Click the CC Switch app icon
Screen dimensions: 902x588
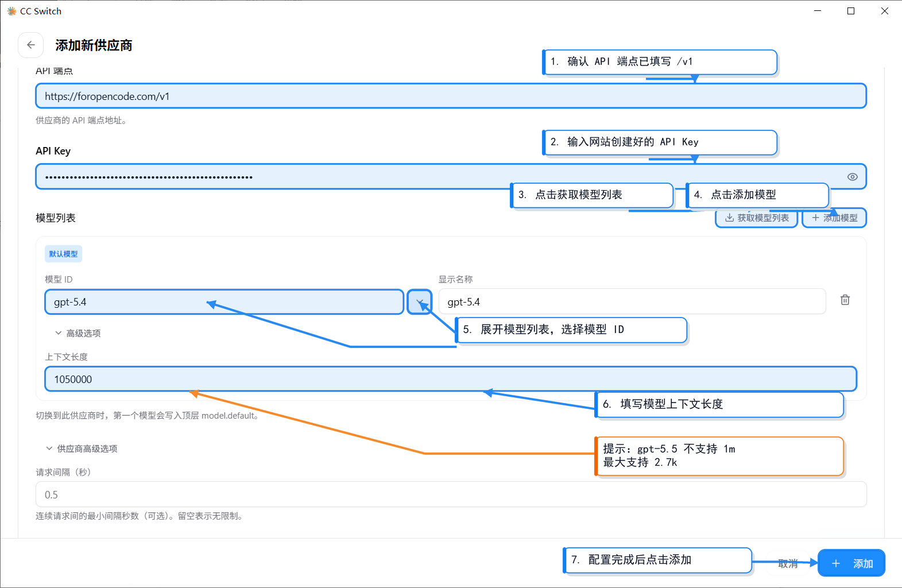click(x=11, y=11)
